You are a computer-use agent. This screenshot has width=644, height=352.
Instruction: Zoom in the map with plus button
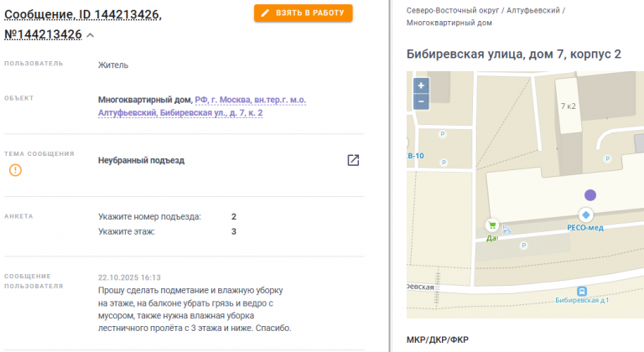[421, 85]
